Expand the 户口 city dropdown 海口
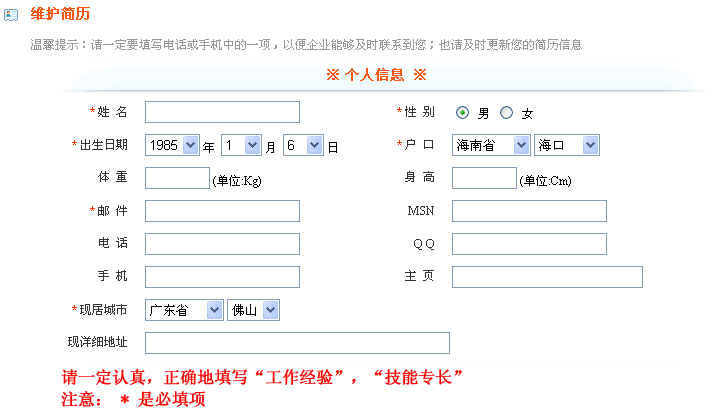The height and width of the screenshot is (420, 723). (566, 146)
